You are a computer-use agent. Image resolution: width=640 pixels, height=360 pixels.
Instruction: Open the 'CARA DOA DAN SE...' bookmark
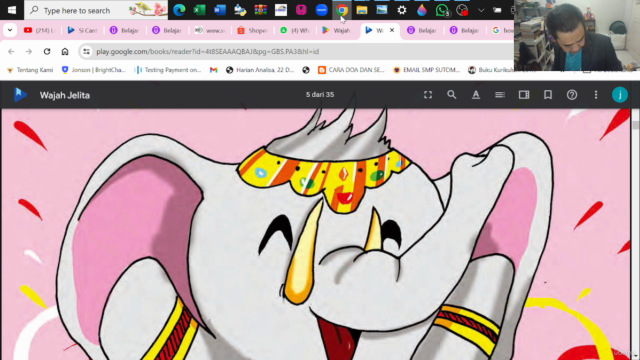(351, 70)
